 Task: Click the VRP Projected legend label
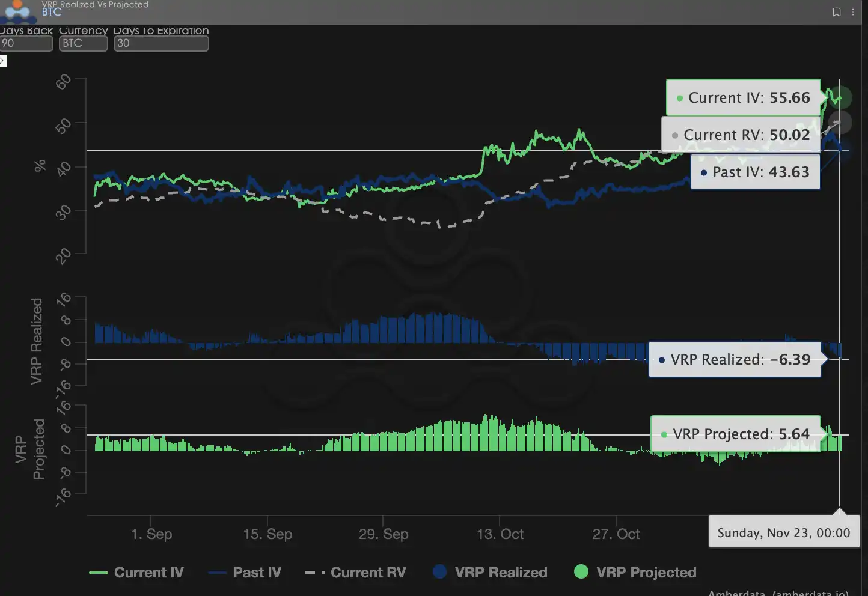pyautogui.click(x=646, y=573)
